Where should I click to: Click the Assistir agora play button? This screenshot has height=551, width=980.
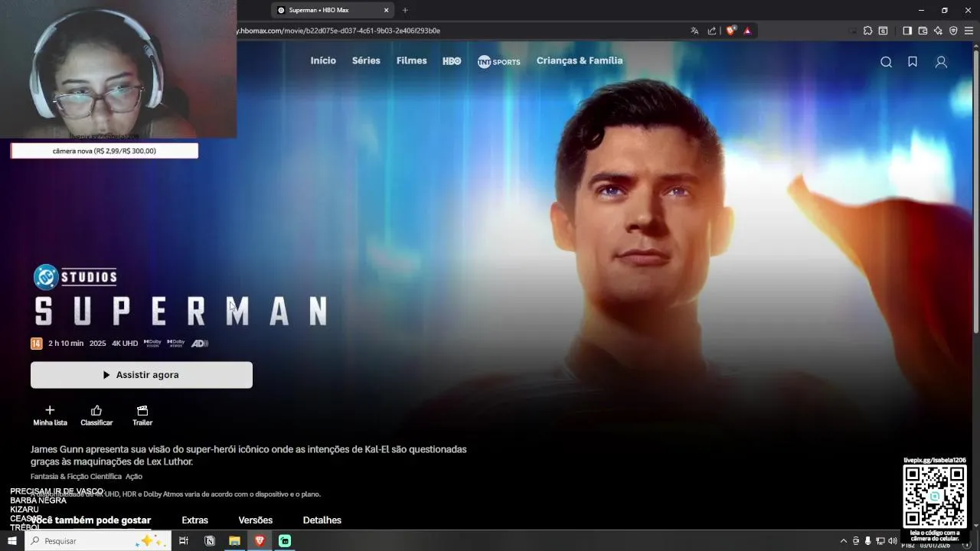point(142,375)
